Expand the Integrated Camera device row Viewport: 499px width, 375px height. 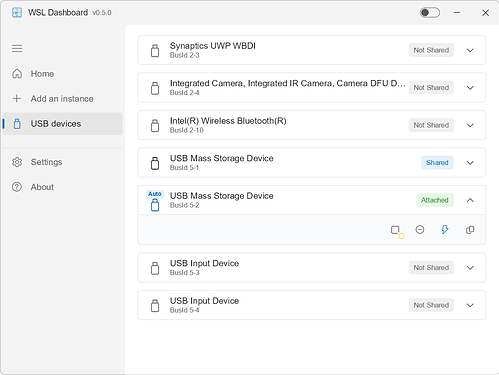[x=470, y=88]
